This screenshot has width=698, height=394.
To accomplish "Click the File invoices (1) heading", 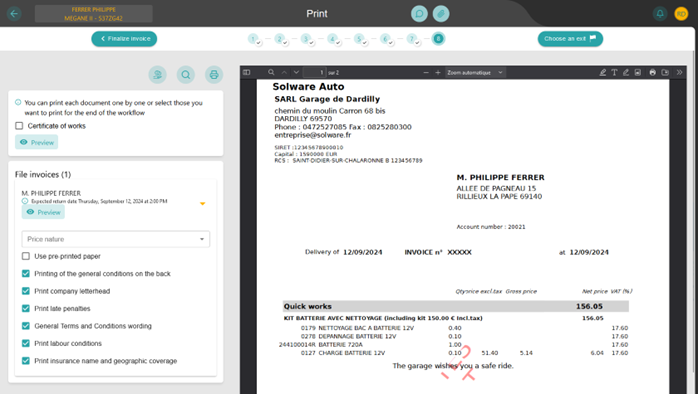I will click(43, 175).
